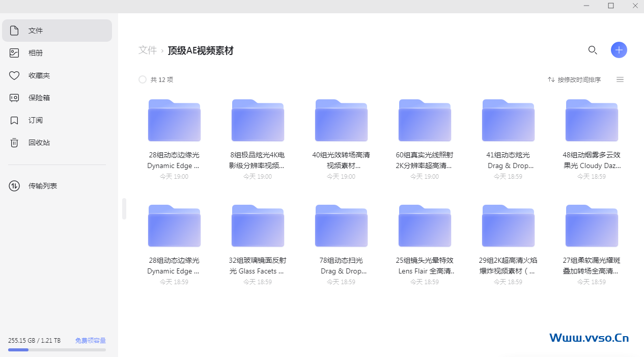Viewport: 644px width, 357px height.
Task: Click the 免费领容量 link for free storage
Action: tap(90, 340)
